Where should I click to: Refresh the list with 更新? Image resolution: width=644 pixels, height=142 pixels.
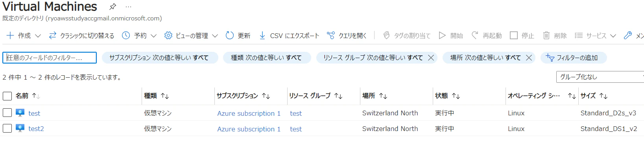coord(238,36)
